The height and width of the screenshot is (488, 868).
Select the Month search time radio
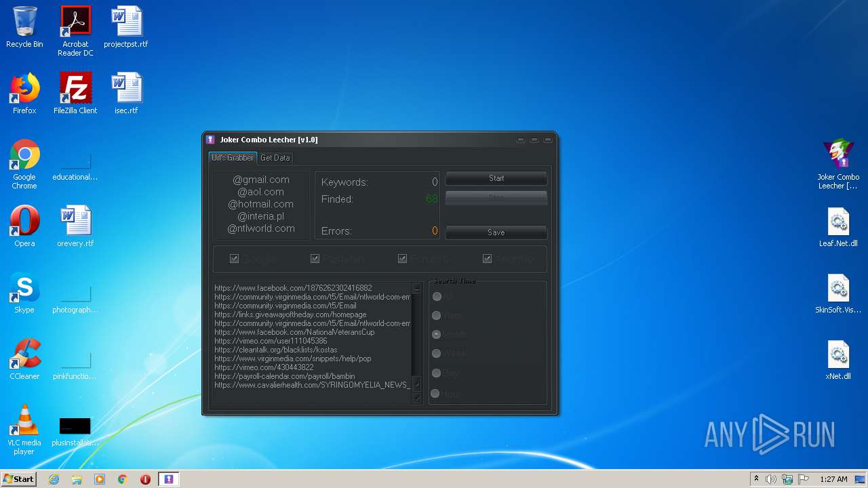click(x=437, y=334)
